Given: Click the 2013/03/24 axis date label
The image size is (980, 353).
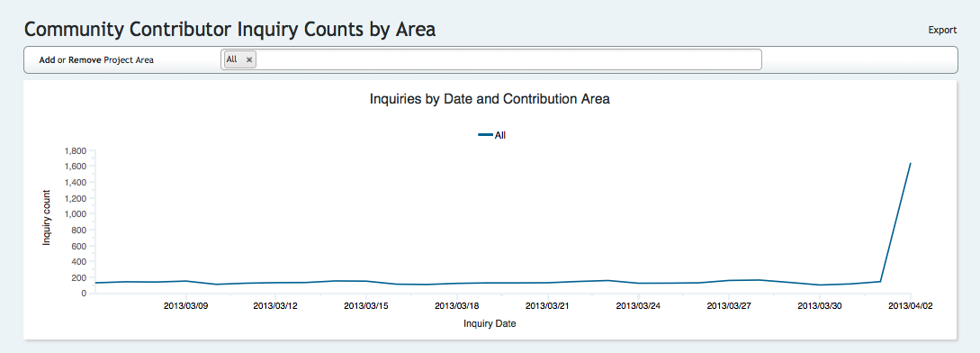Looking at the screenshot, I should (638, 306).
